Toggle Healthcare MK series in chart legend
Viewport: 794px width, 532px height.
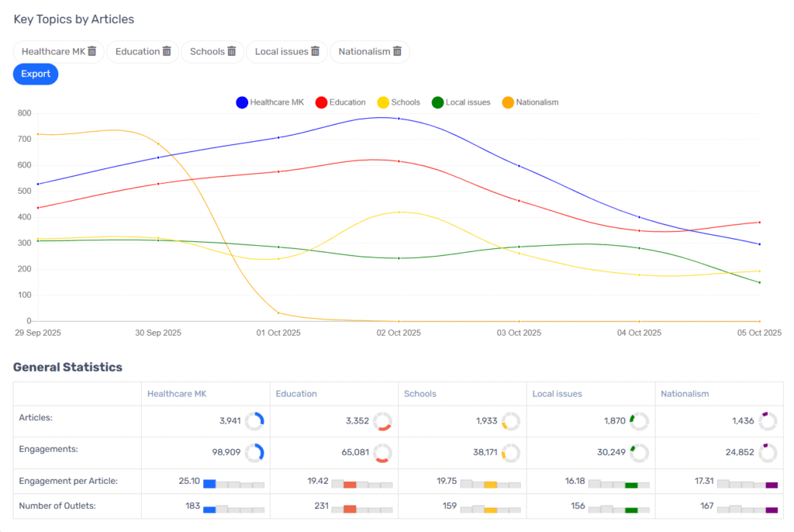coord(270,102)
